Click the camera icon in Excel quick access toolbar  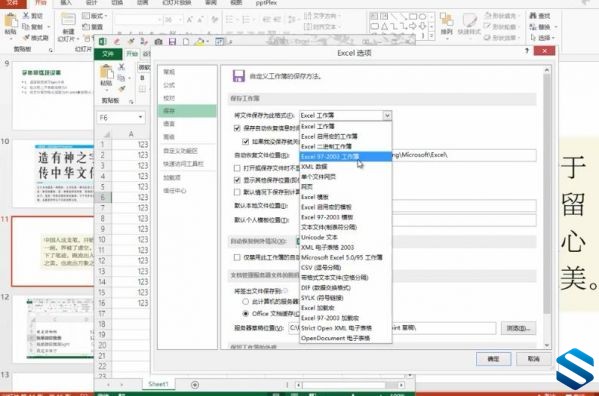(x=159, y=42)
